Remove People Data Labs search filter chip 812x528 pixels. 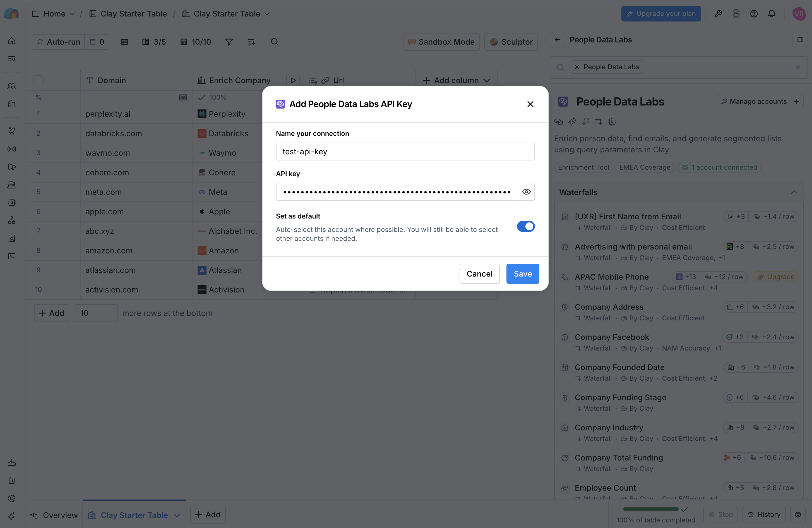tap(576, 67)
